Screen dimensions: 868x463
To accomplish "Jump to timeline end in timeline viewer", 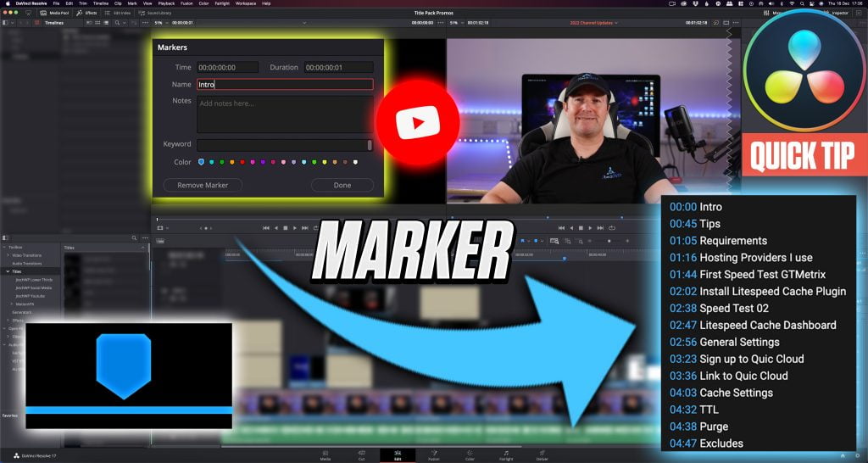I will coord(600,227).
